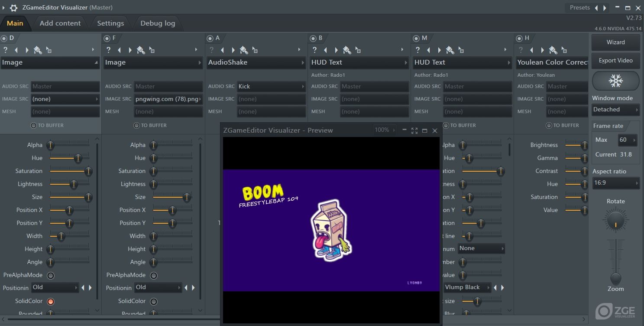Open the Vlump Black font dropdown

point(467,287)
